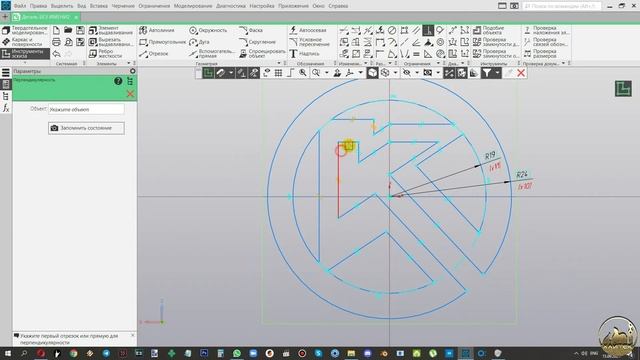Open dropdown next to hide-objects eye
This screenshot has width=640, height=360.
point(417,73)
